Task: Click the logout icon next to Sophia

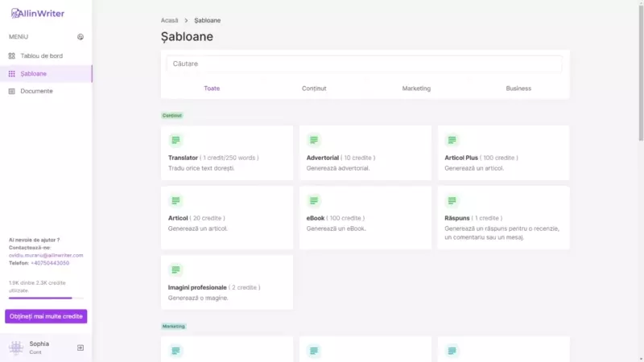Action: tap(80, 348)
